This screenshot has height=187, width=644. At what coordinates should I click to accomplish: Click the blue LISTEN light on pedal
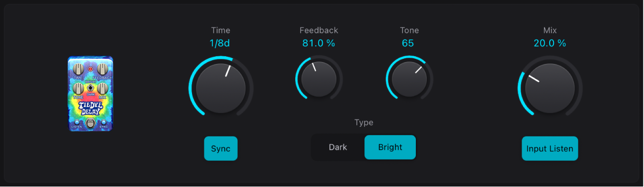[77, 122]
